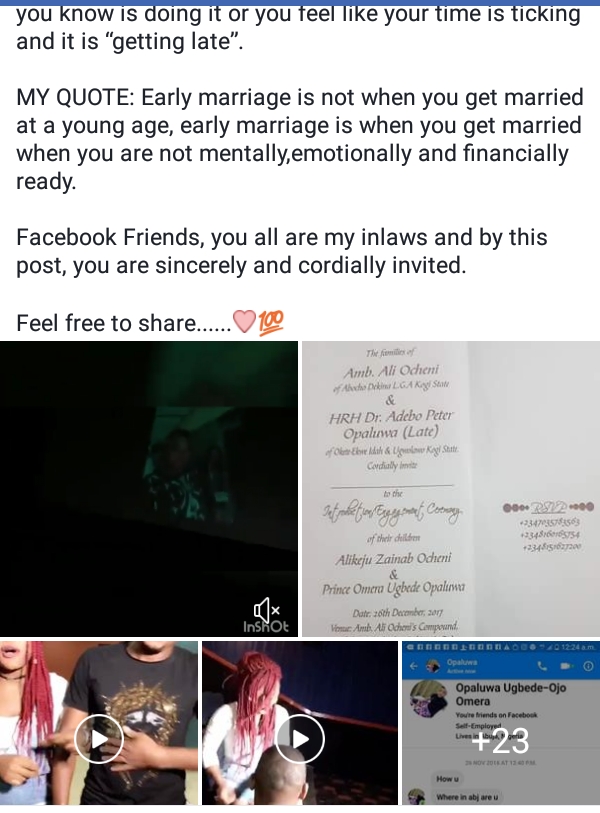Tap the Feel free to share line
This screenshot has height=813, width=600.
[x=123, y=323]
